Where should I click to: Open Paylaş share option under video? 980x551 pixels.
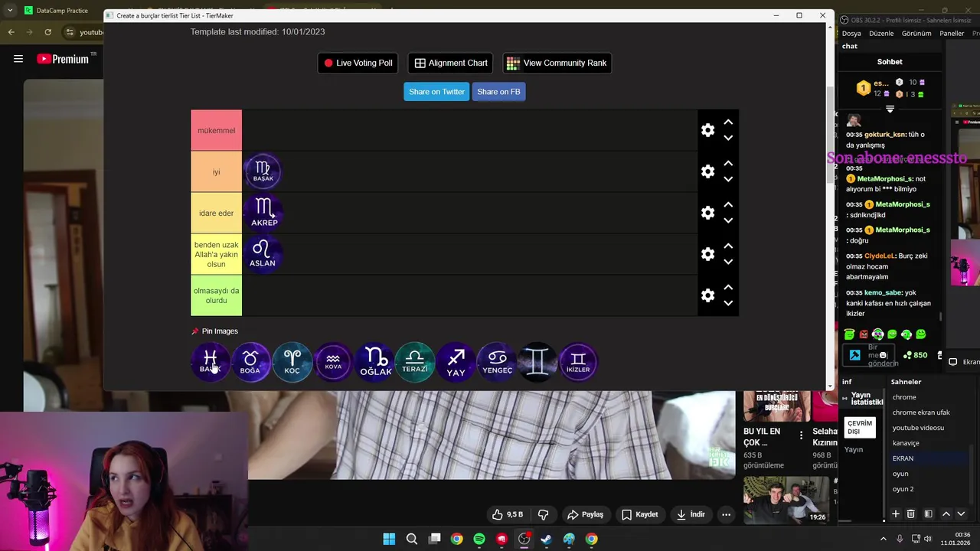(x=586, y=514)
